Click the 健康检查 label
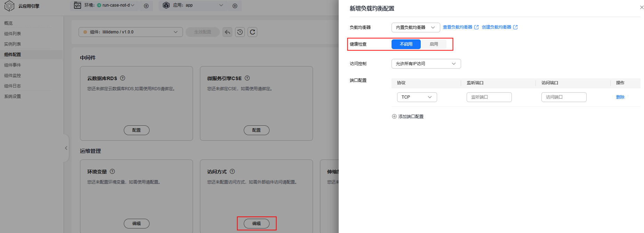The width and height of the screenshot is (644, 233). [x=358, y=44]
